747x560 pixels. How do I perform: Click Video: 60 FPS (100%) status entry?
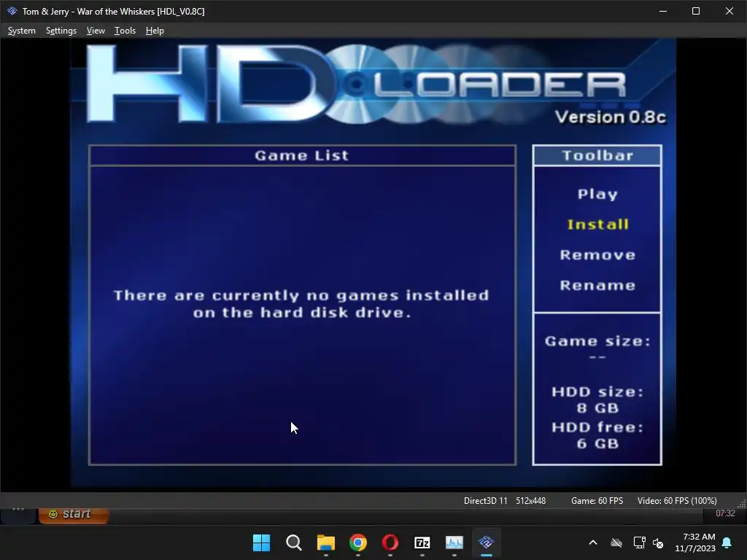(677, 501)
